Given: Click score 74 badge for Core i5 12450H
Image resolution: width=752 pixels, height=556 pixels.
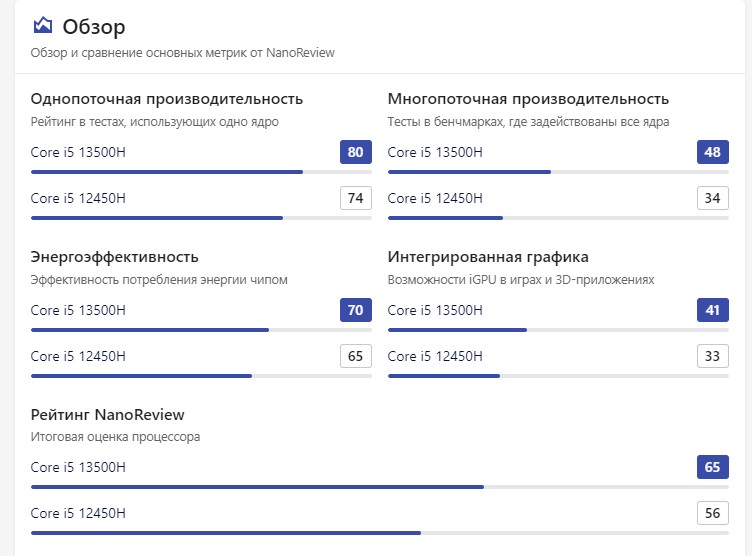Looking at the screenshot, I should [355, 198].
